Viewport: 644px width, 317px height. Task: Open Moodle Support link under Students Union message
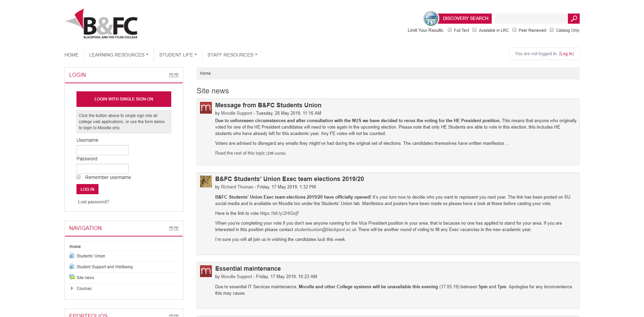click(x=237, y=113)
